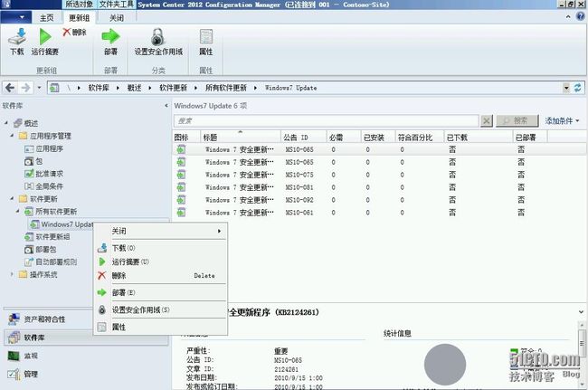Switch to the 更新组 ribbon tab
588x390 pixels.
click(79, 17)
